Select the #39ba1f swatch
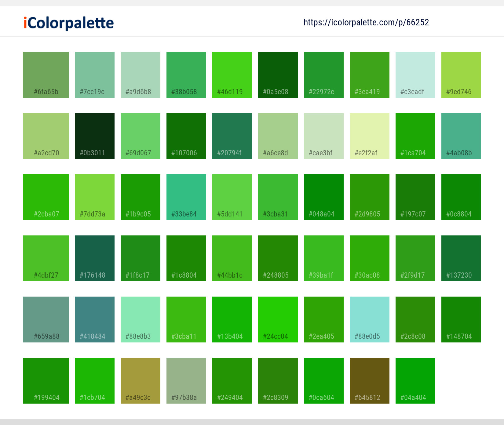The width and height of the screenshot is (504, 425). tap(324, 258)
